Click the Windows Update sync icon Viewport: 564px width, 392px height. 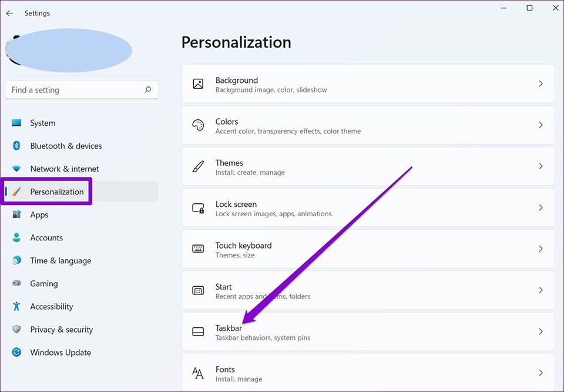(16, 352)
